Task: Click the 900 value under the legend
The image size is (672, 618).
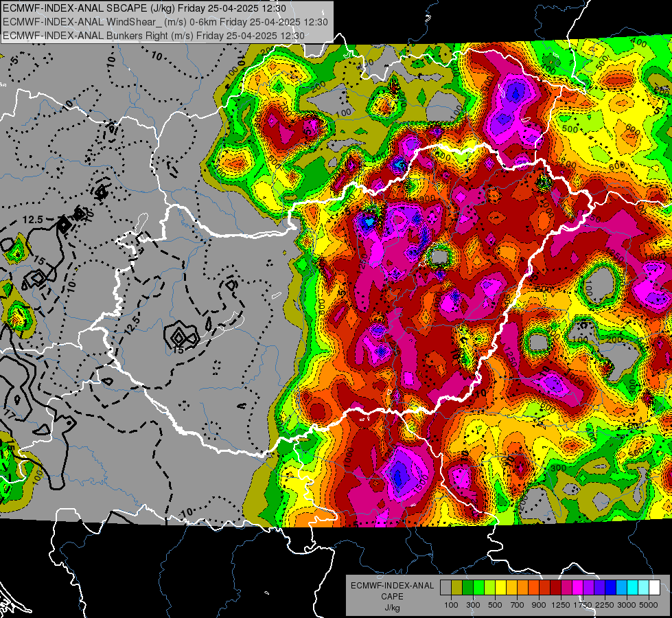Action: pos(539,605)
